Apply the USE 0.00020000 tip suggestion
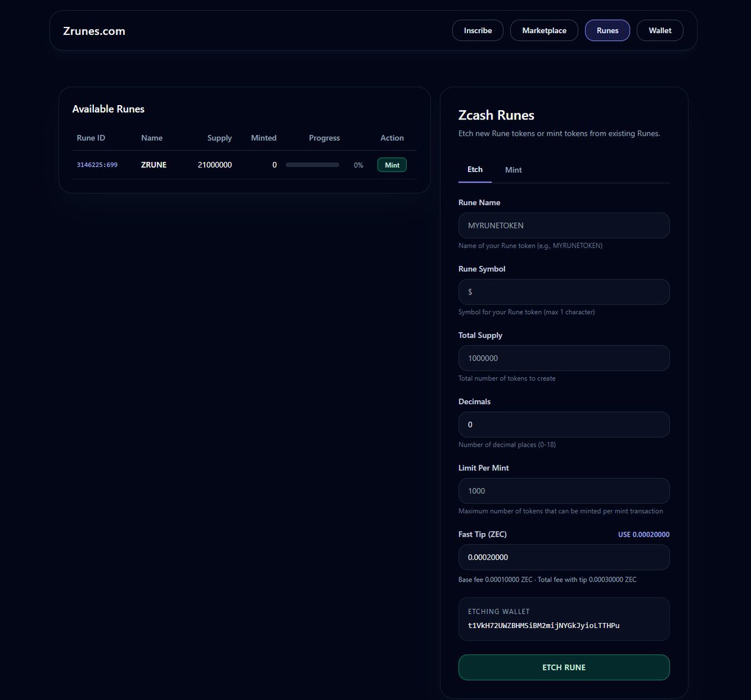 click(x=643, y=535)
